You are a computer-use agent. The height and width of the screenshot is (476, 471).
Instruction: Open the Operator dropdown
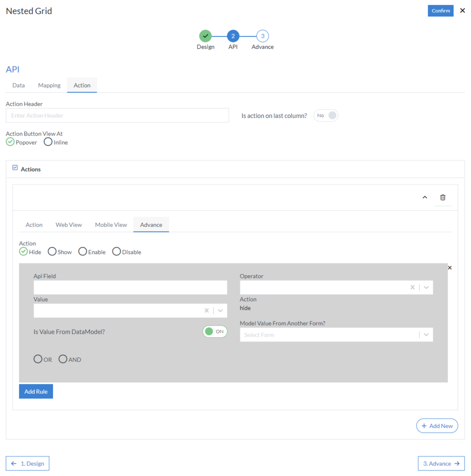coord(426,287)
